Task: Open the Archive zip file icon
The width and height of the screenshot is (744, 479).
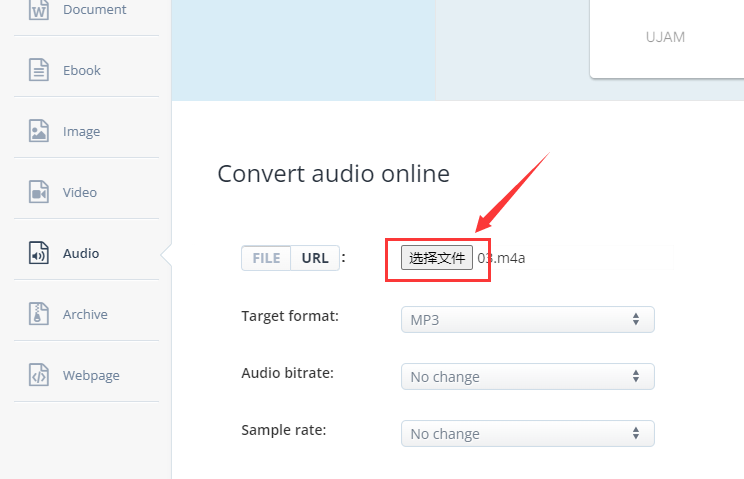Action: (x=39, y=314)
